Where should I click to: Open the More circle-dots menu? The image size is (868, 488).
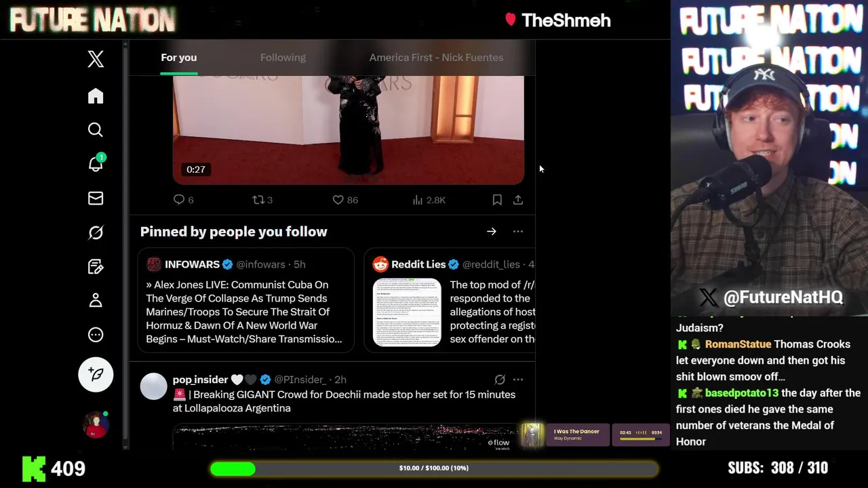tap(96, 335)
